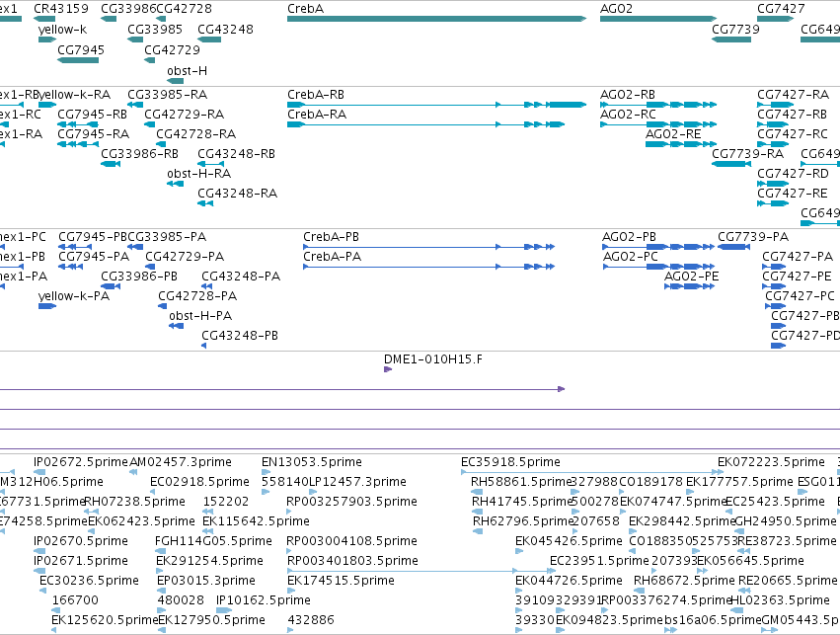Image resolution: width=840 pixels, height=635 pixels.
Task: Click EST RP003401803.5prime label
Action: 352,561
